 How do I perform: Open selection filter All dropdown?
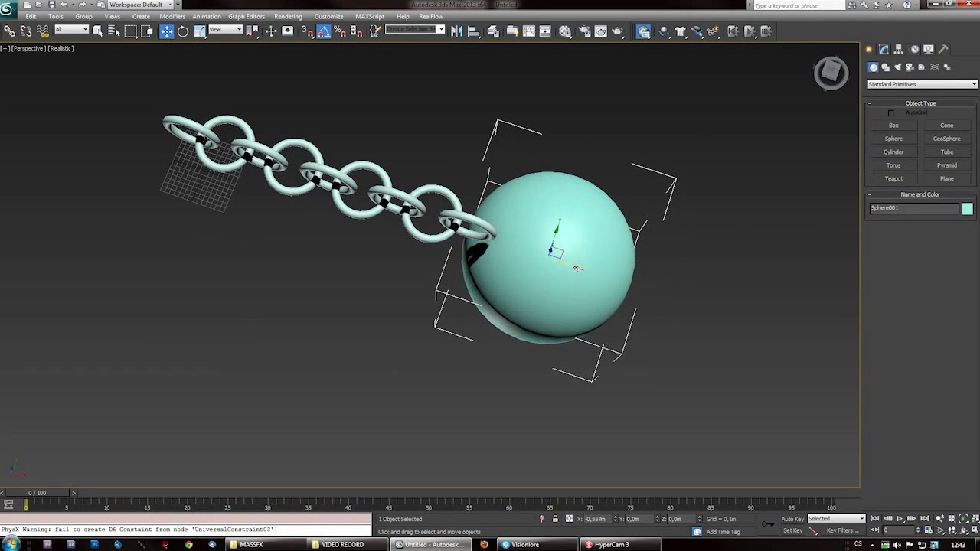71,30
